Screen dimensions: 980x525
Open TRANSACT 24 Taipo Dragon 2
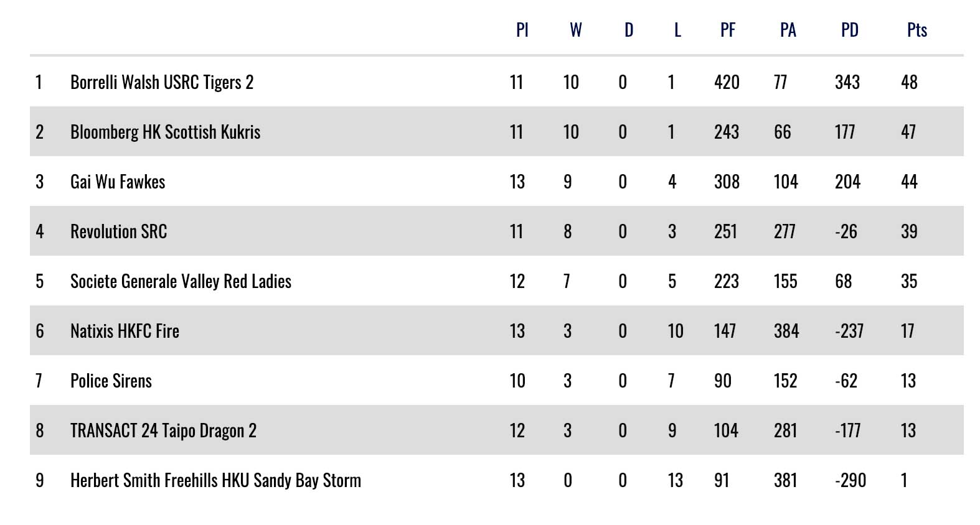click(x=163, y=430)
